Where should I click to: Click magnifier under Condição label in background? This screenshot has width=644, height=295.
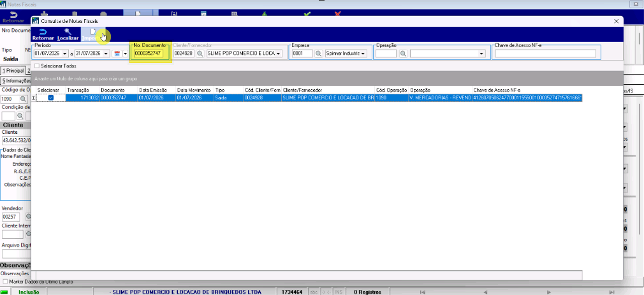tap(20, 116)
